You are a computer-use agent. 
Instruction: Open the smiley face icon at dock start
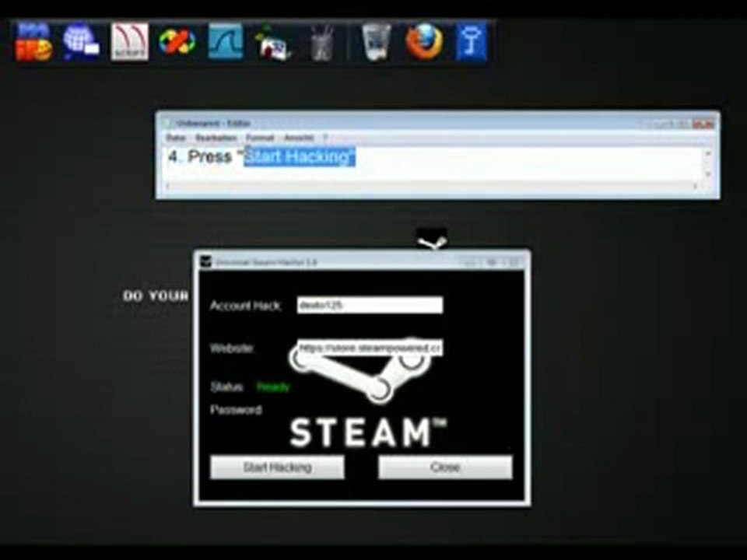coord(33,42)
